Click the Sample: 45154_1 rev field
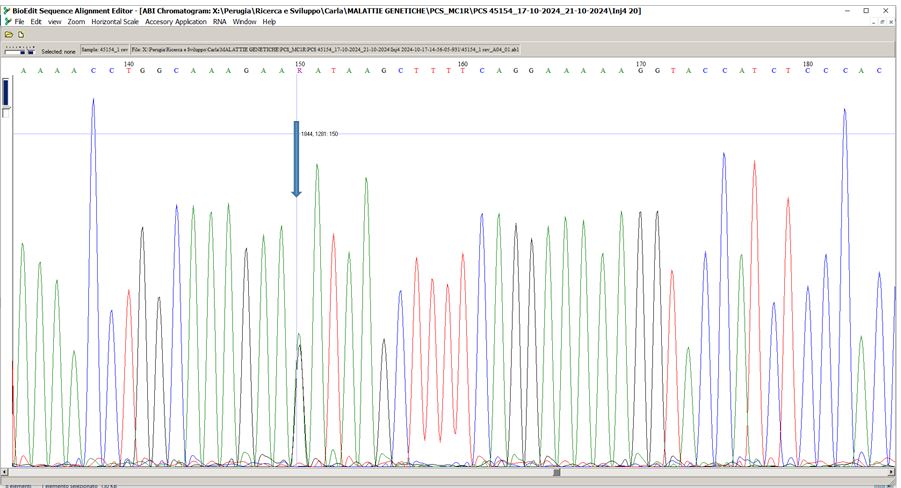Image resolution: width=901 pixels, height=488 pixels. 104,49
